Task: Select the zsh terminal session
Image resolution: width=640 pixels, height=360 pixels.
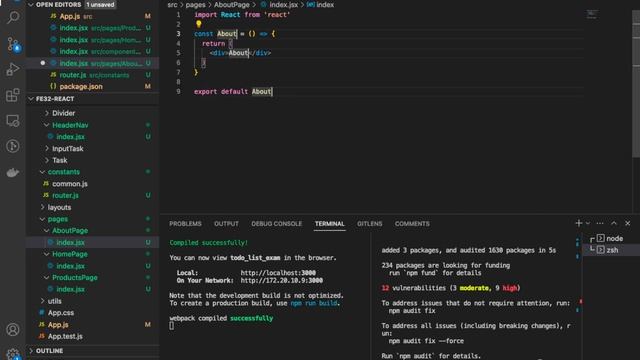Action: coord(611,250)
